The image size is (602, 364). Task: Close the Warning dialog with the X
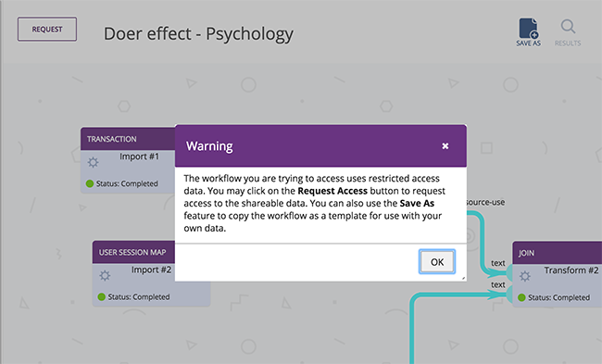point(445,146)
